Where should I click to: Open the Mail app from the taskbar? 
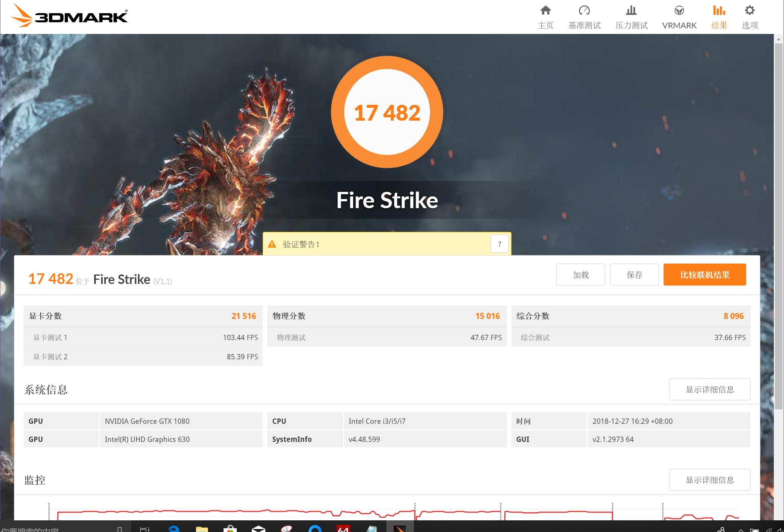pos(259,528)
